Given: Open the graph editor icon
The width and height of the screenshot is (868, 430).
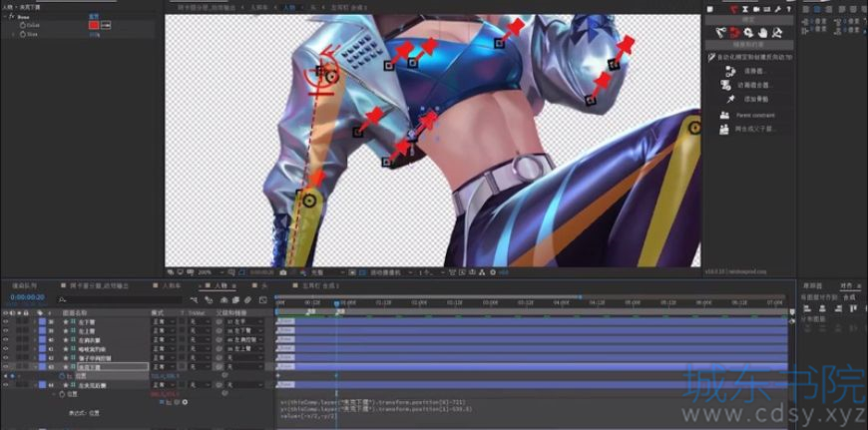Looking at the screenshot, I should click(263, 300).
